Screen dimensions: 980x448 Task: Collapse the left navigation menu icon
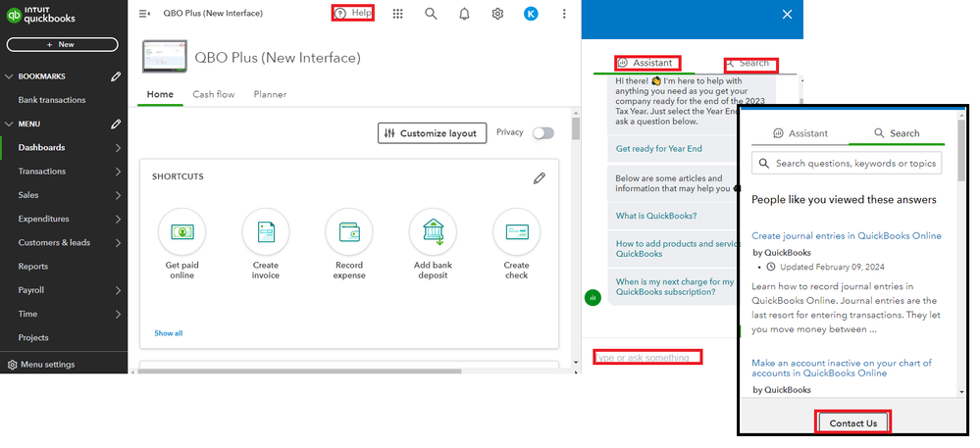click(144, 13)
